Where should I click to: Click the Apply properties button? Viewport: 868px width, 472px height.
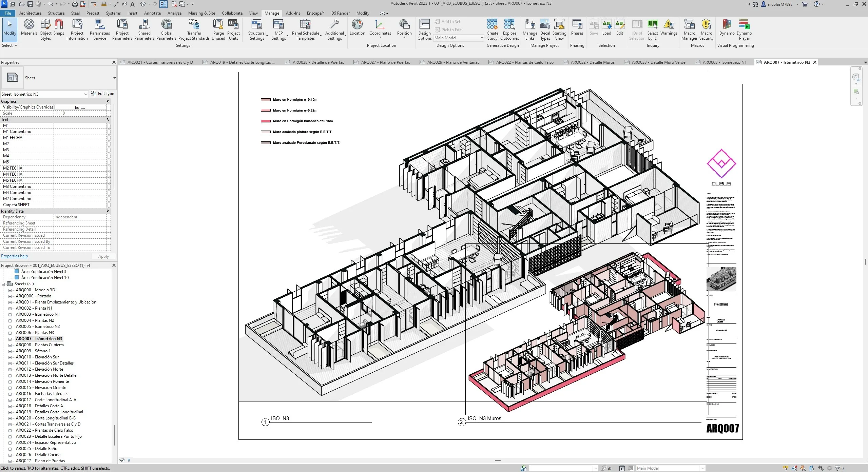click(103, 256)
